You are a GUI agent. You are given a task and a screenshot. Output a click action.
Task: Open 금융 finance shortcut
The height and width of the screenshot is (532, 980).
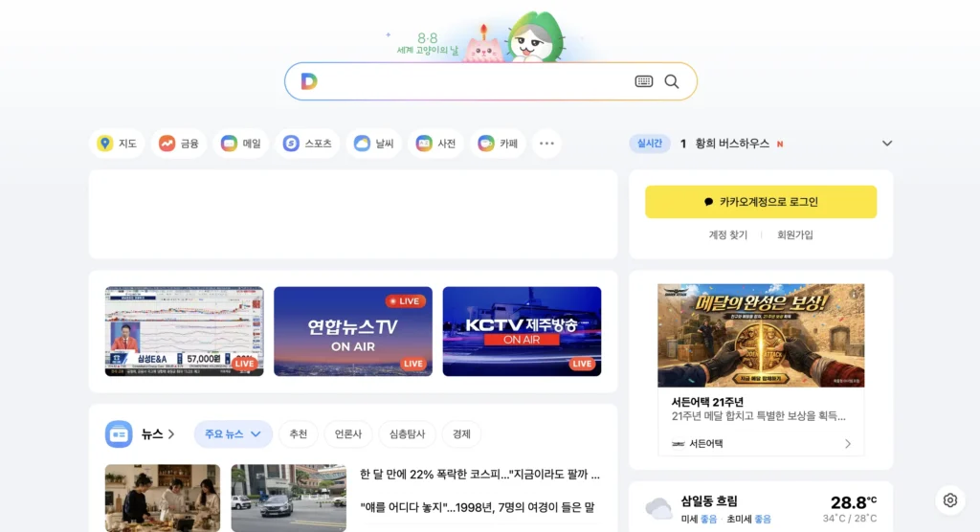(x=179, y=144)
